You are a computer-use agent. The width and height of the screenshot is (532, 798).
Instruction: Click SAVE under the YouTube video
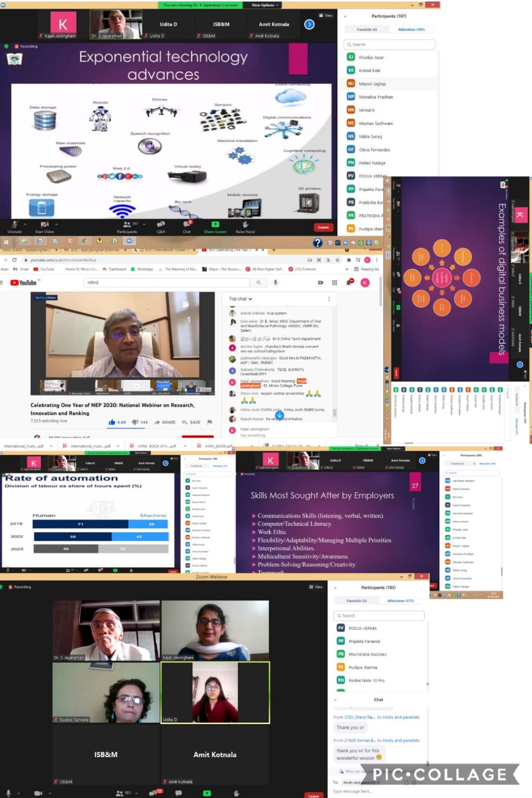[x=191, y=422]
